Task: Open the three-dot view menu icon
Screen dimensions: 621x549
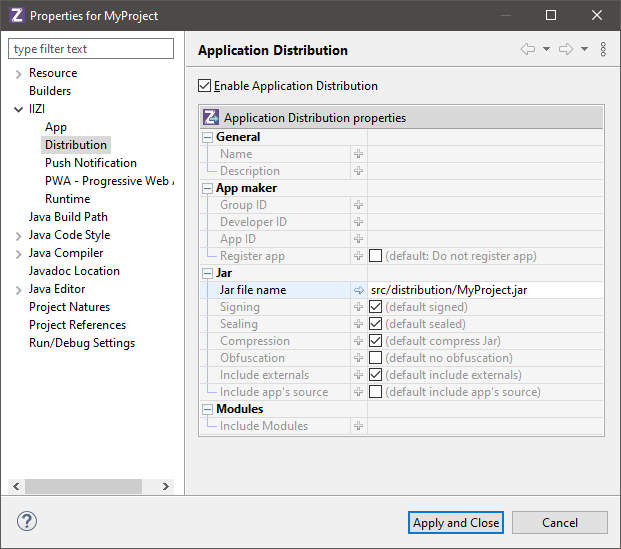Action: pos(603,50)
